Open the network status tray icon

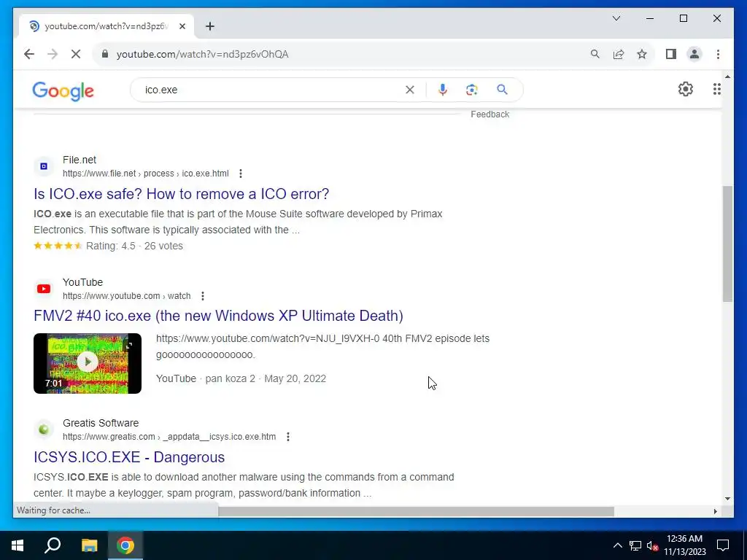[635, 545]
